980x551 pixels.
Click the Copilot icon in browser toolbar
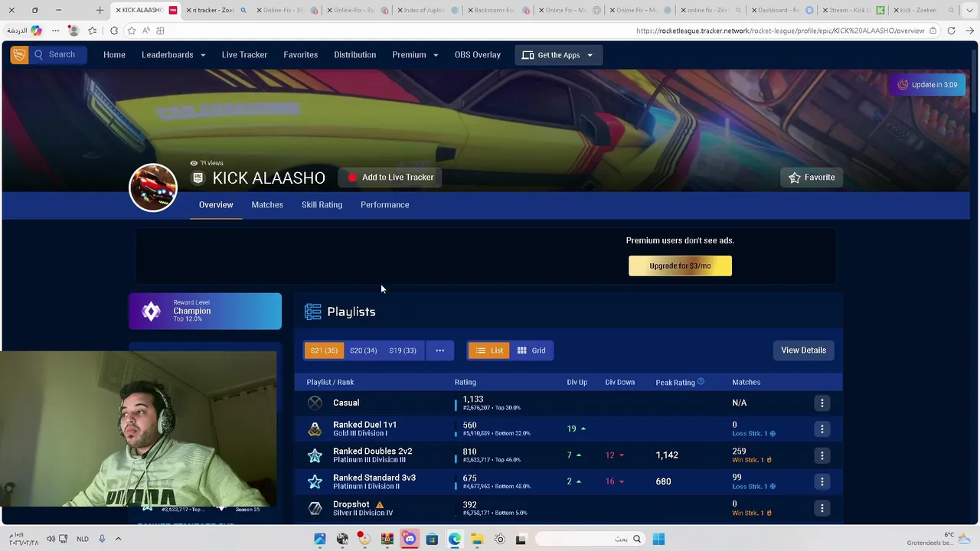click(x=36, y=31)
